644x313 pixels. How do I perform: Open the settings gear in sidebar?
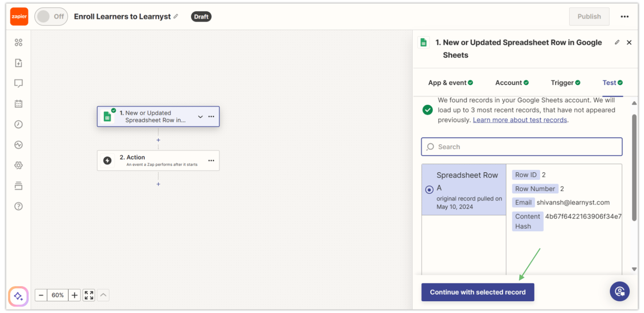[18, 165]
